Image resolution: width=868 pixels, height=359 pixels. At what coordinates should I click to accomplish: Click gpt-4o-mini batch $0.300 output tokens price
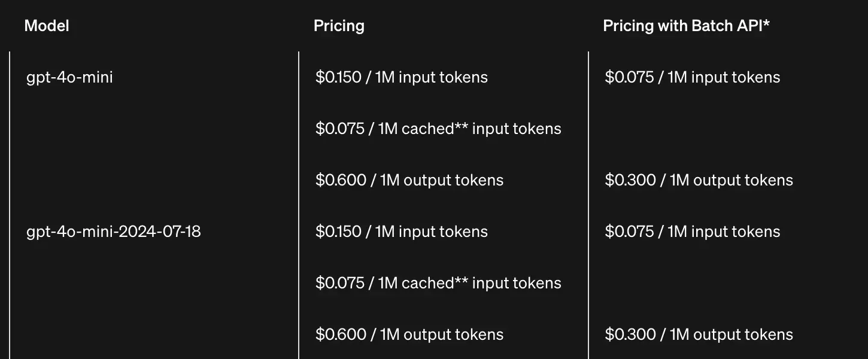point(699,180)
